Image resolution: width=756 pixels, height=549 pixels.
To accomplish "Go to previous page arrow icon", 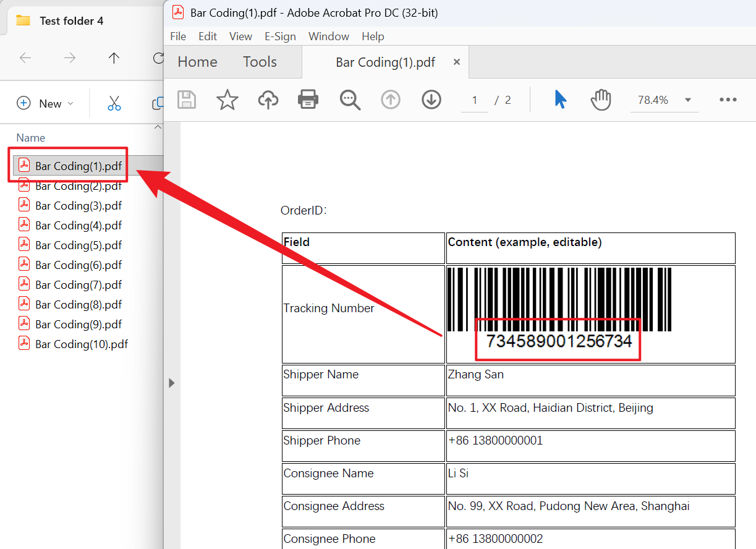I will click(391, 100).
